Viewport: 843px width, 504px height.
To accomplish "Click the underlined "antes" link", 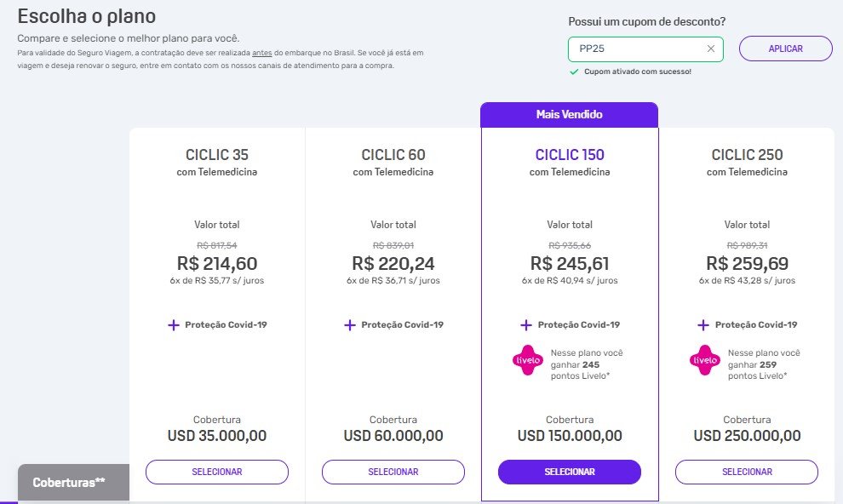I will [261, 53].
